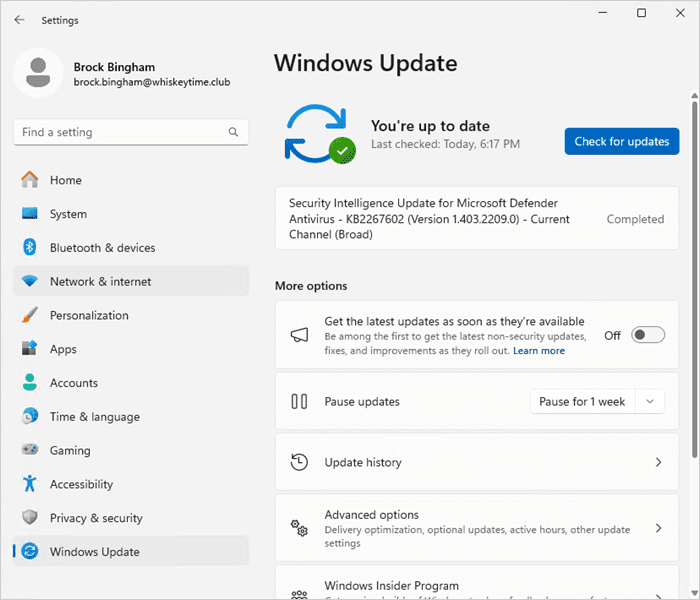700x600 pixels.
Task: Toggle Get the latest updates switch
Action: pos(648,335)
